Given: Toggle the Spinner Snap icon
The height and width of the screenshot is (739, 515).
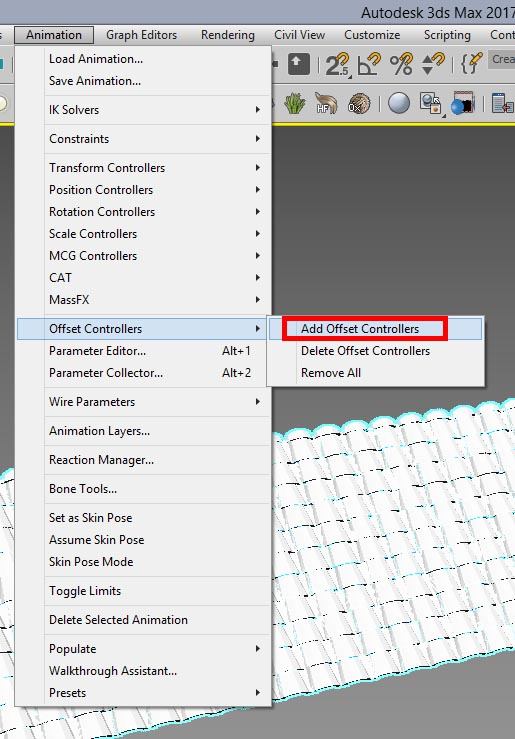Looking at the screenshot, I should pos(433,64).
